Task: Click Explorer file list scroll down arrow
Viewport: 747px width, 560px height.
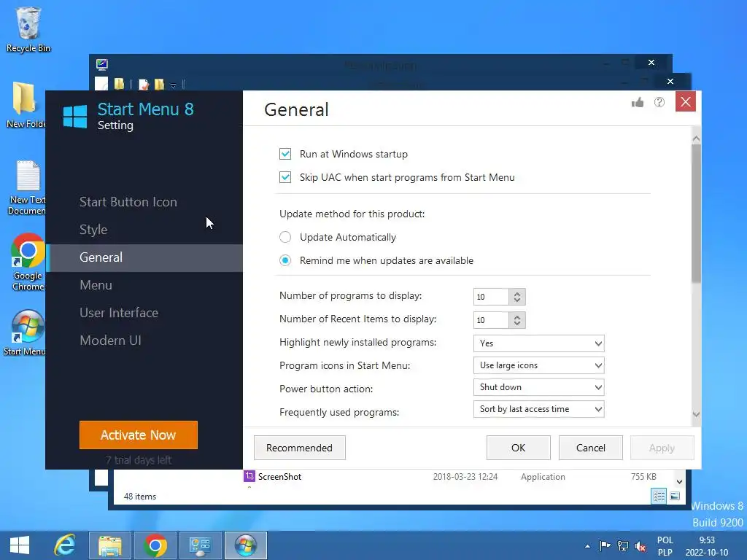Action: (679, 481)
